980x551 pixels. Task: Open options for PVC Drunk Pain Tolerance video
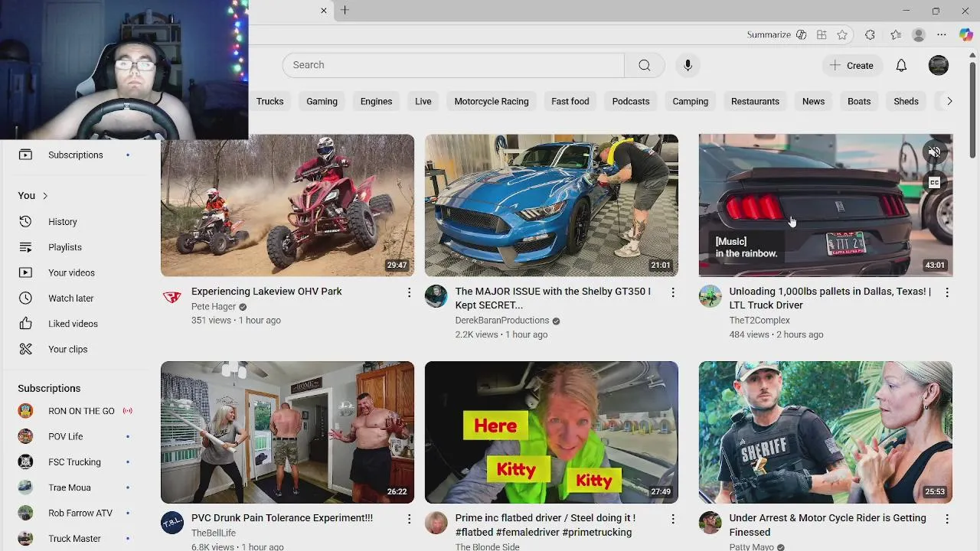click(409, 519)
